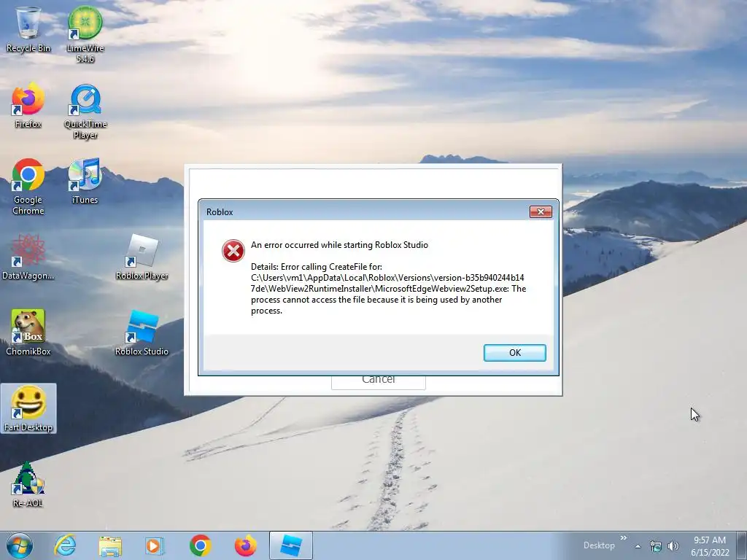Select the Firefox desktop shortcut
Image resolution: width=747 pixels, height=560 pixels.
click(x=28, y=106)
